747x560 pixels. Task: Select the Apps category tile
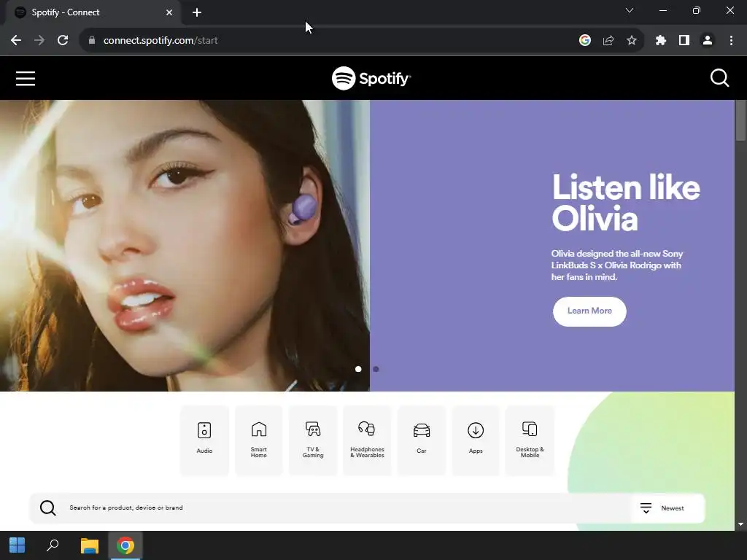click(x=476, y=440)
